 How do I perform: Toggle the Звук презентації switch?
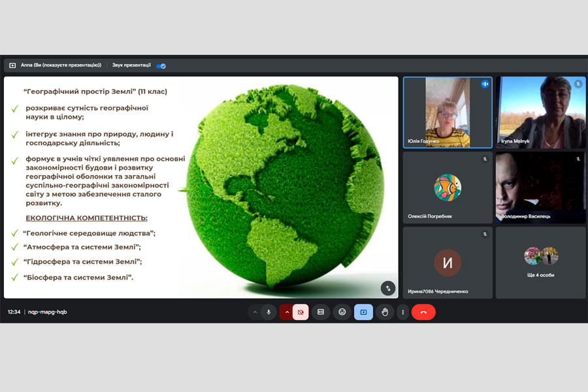click(161, 66)
